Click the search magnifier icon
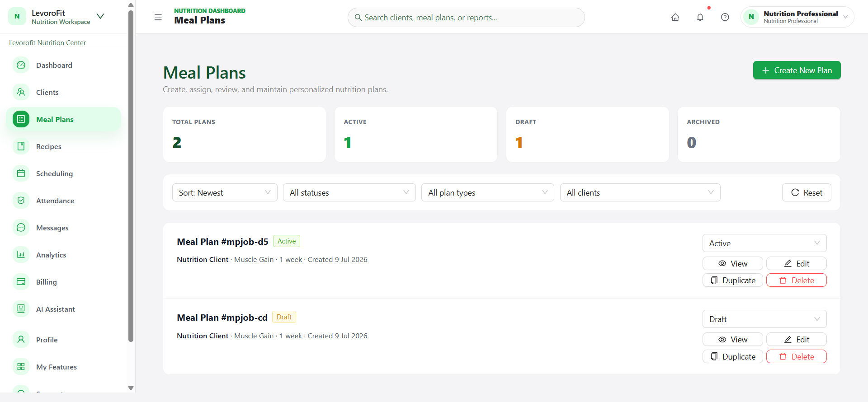The image size is (868, 402). click(x=358, y=18)
